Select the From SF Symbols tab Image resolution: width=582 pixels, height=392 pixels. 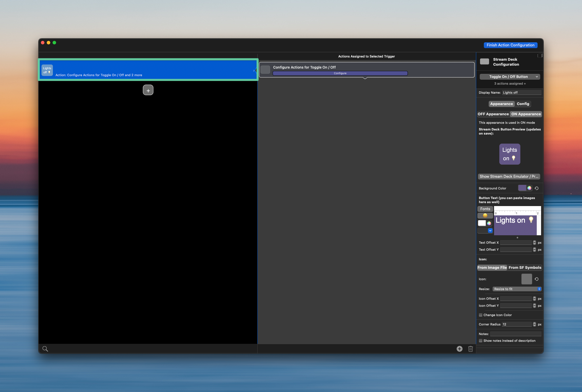(x=525, y=268)
